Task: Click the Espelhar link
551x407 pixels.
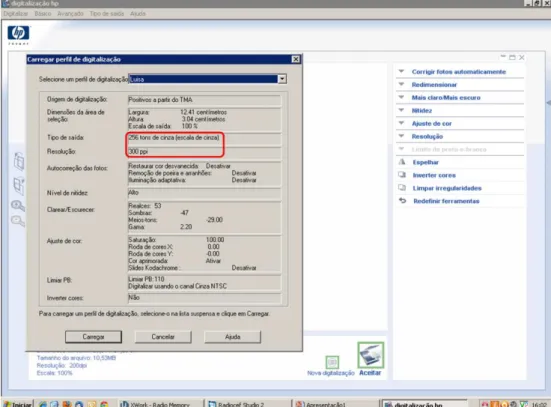Action: tap(426, 162)
